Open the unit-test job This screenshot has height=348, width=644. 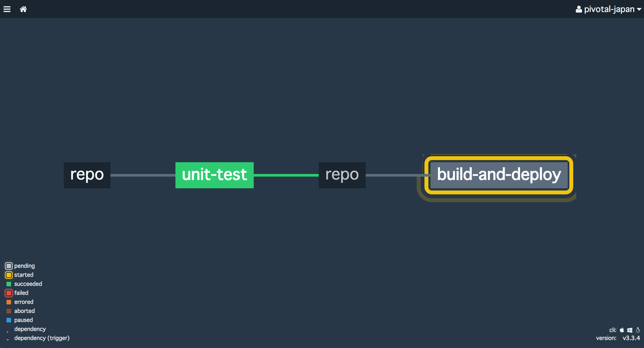[x=214, y=175]
